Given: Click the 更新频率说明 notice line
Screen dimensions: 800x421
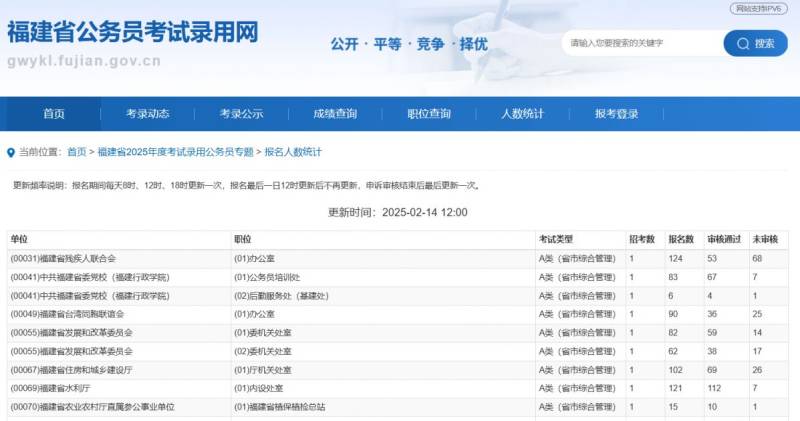Looking at the screenshot, I should pyautogui.click(x=247, y=186).
